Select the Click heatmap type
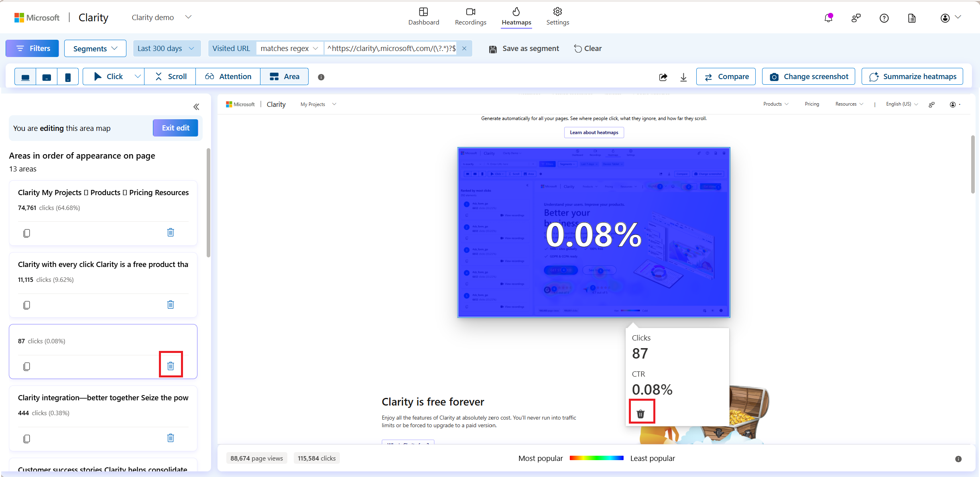This screenshot has height=477, width=980. point(108,77)
